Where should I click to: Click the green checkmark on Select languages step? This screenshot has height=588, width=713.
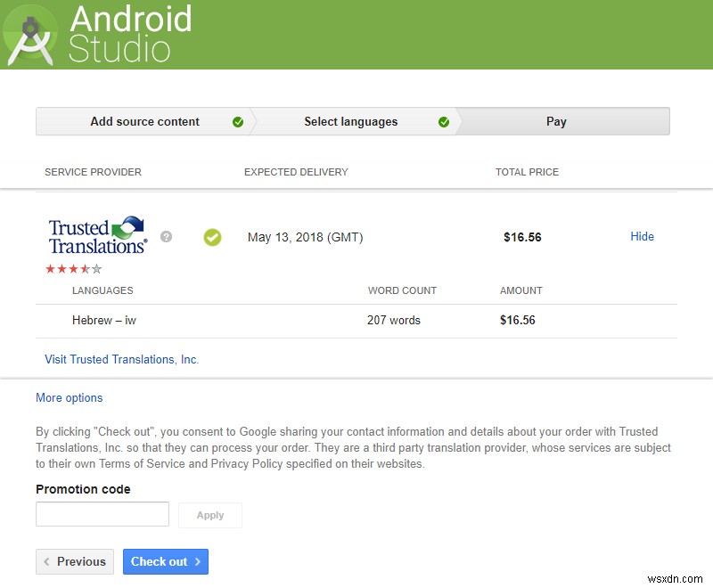(443, 121)
